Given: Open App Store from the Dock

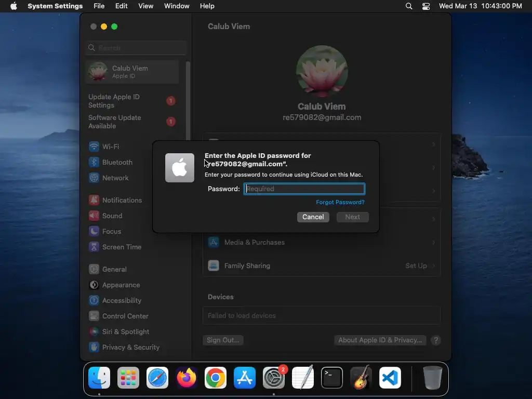Looking at the screenshot, I should click(x=245, y=378).
